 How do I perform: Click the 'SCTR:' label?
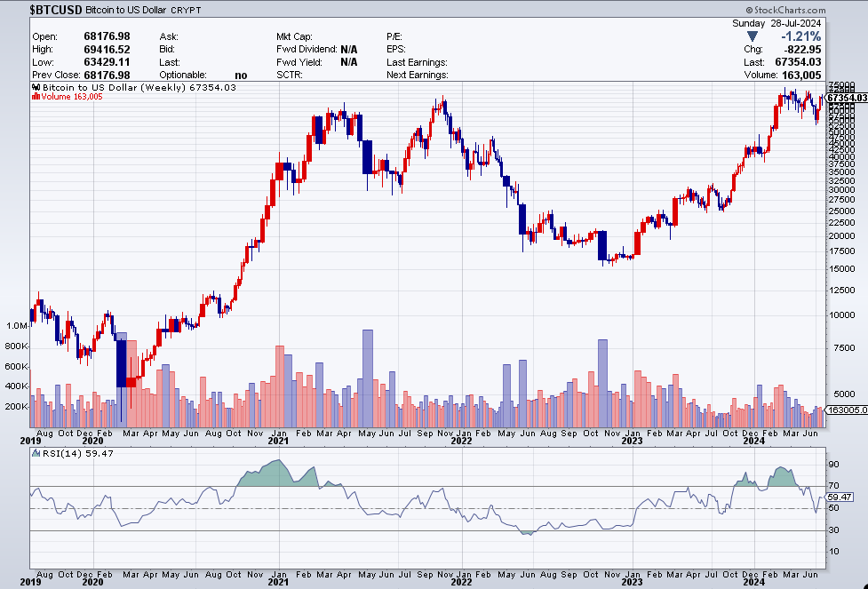(x=290, y=75)
